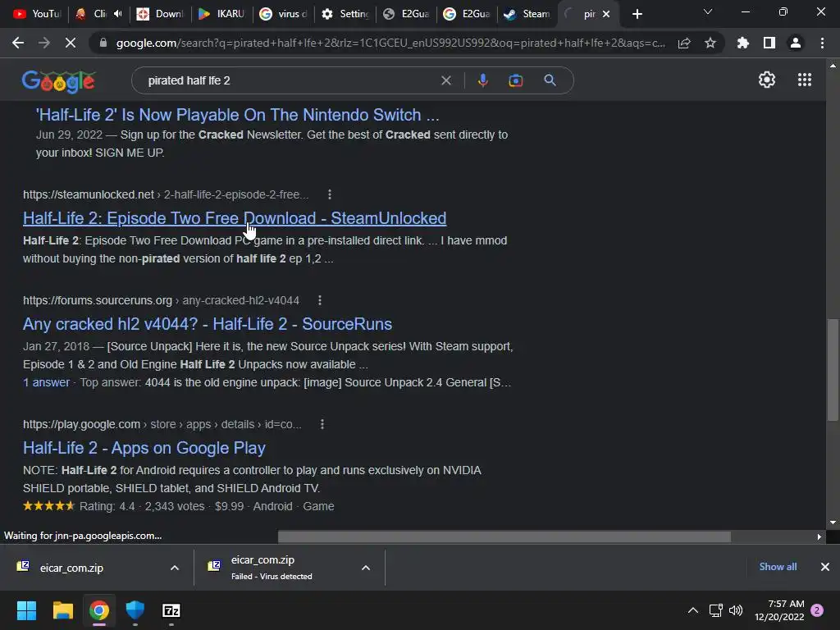Image resolution: width=840 pixels, height=630 pixels.
Task: Submit search with magnifier icon
Action: point(550,80)
